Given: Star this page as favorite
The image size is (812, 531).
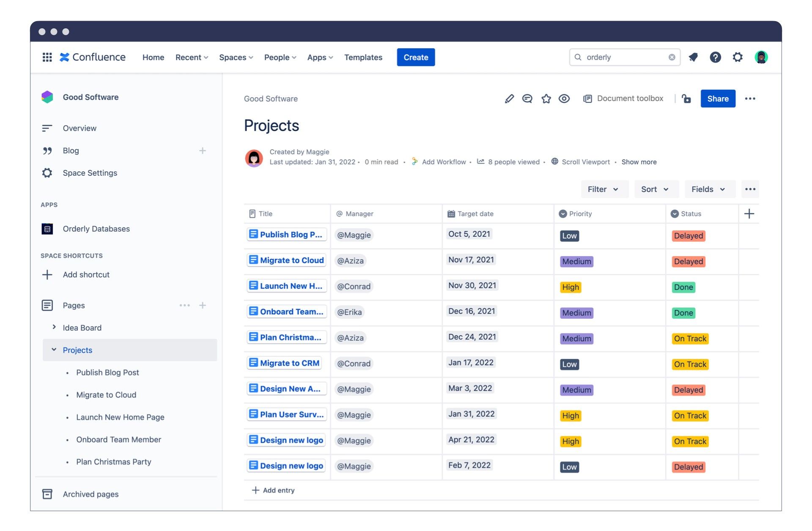Looking at the screenshot, I should (x=546, y=99).
